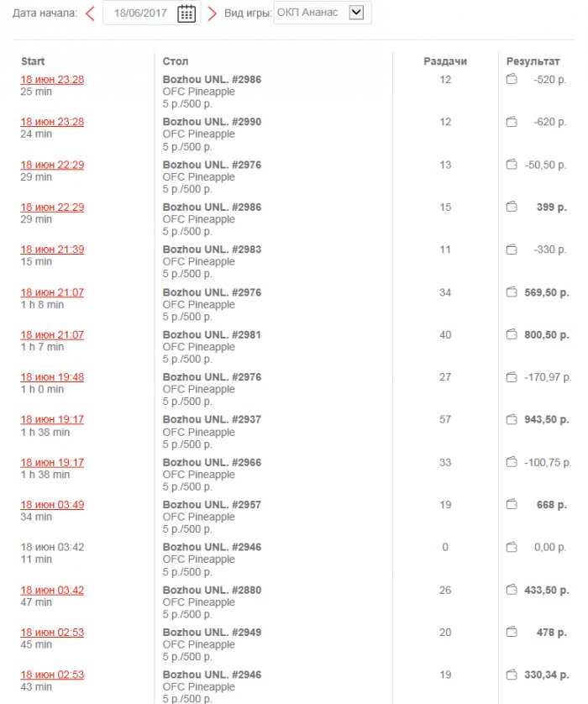
Task: Click the Стол column header
Action: [x=176, y=61]
